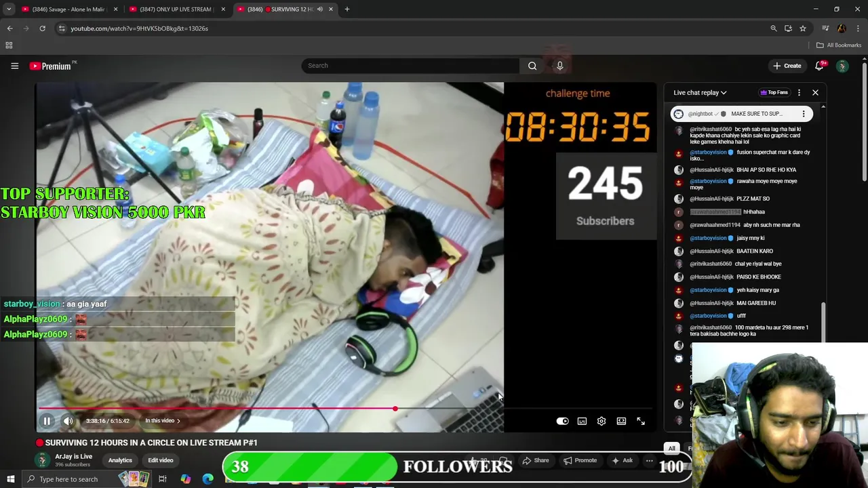The height and width of the screenshot is (488, 868).
Task: Open Microsoft Edge from taskbar
Action: pyautogui.click(x=208, y=479)
